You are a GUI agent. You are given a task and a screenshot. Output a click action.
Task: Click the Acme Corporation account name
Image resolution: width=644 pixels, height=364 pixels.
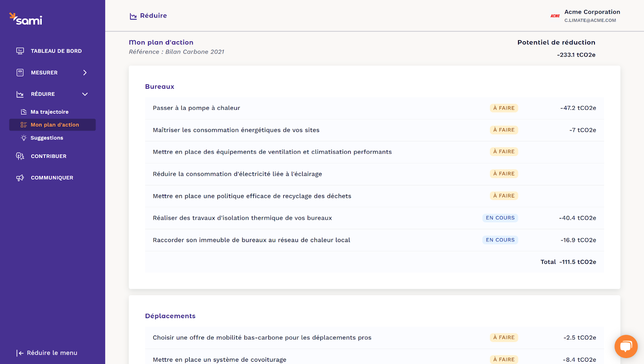click(x=592, y=12)
